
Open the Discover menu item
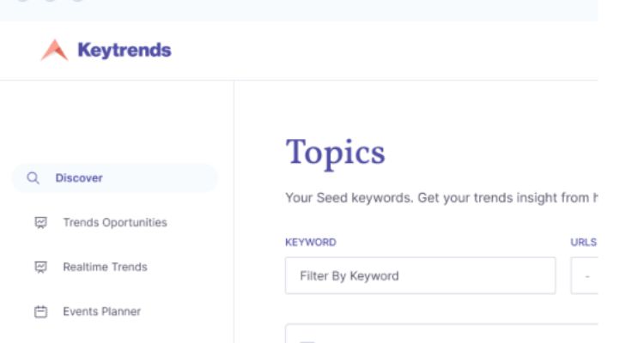tap(79, 178)
